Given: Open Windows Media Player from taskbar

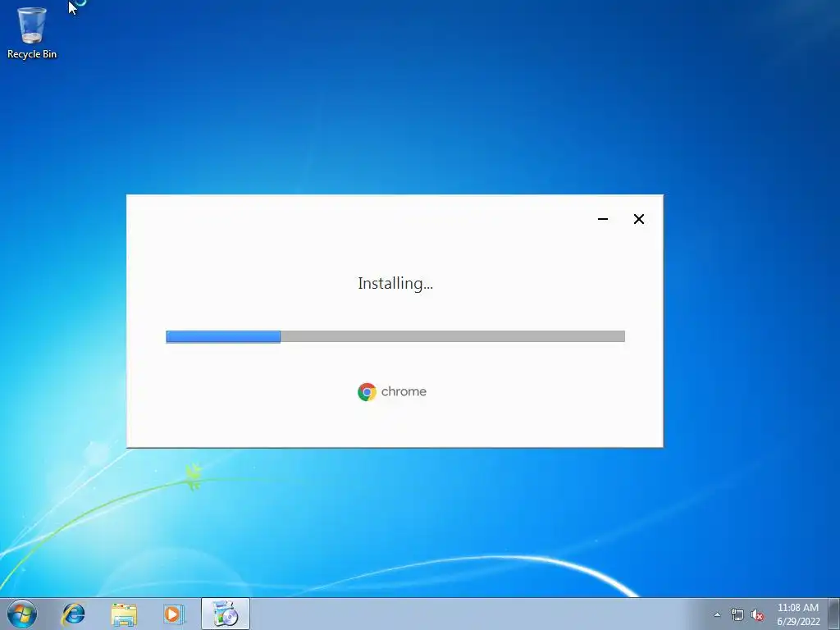Looking at the screenshot, I should pyautogui.click(x=174, y=614).
